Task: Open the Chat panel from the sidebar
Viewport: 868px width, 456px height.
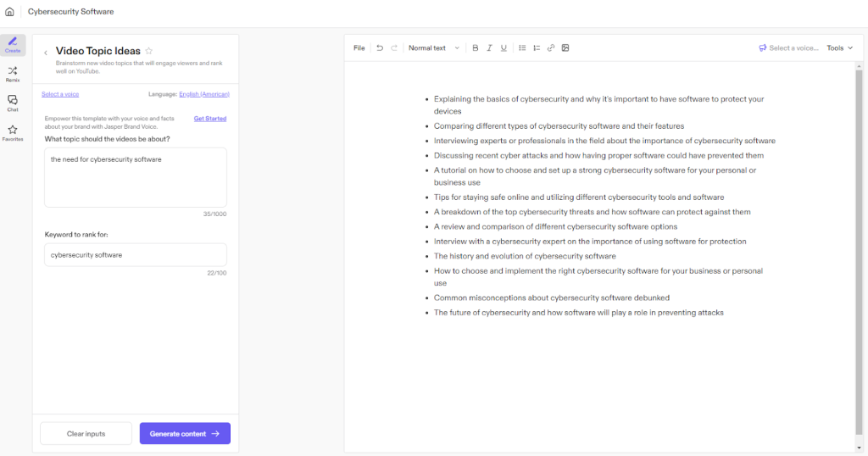Action: [13, 103]
